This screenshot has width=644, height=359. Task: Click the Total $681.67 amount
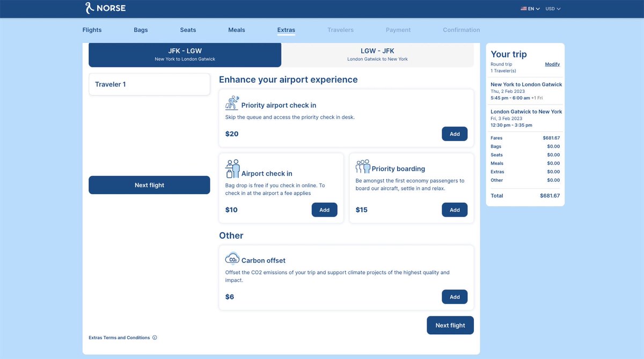[x=550, y=196]
